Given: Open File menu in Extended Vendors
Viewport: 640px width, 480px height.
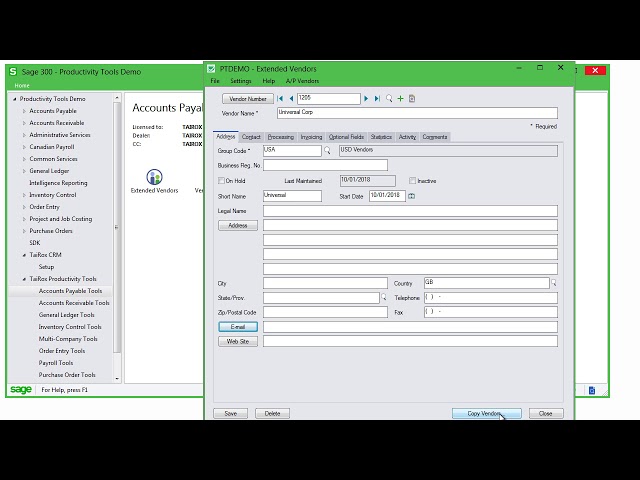Looking at the screenshot, I should point(215,81).
